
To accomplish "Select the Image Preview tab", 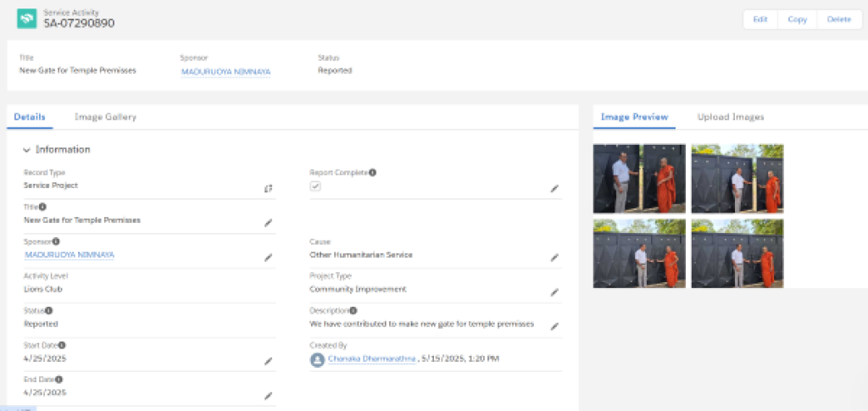I will (634, 117).
